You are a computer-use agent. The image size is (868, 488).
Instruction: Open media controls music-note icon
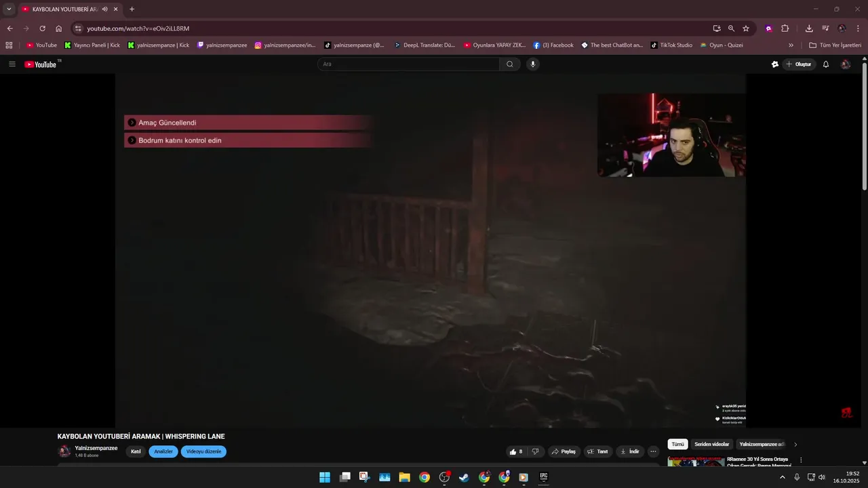825,28
